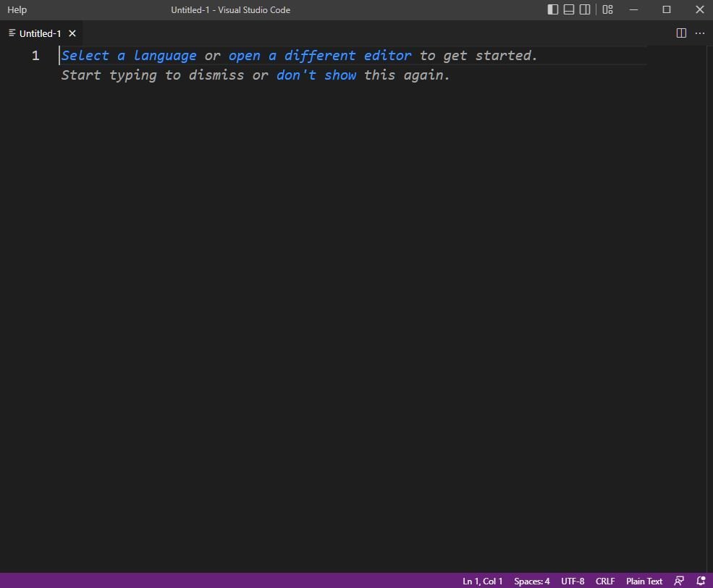The height and width of the screenshot is (588, 713).
Task: Select encoding via the UTF-8 indicator
Action: pos(573,581)
